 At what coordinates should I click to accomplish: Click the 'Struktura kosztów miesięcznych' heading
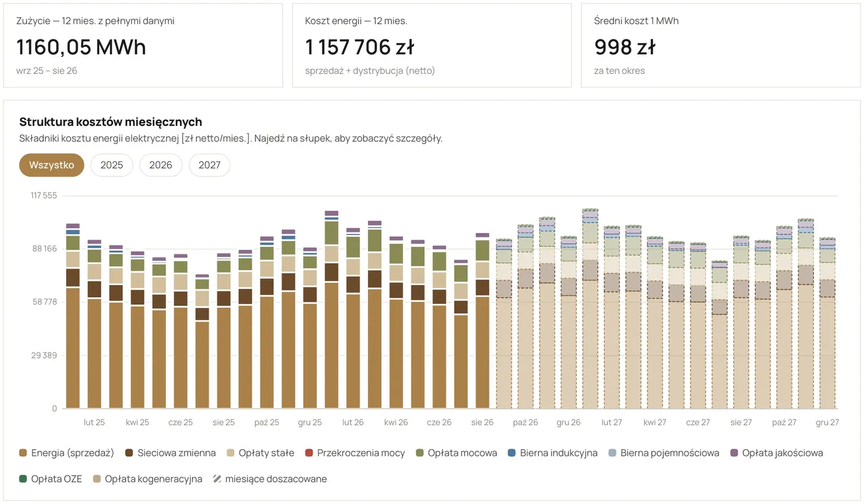[x=111, y=122]
